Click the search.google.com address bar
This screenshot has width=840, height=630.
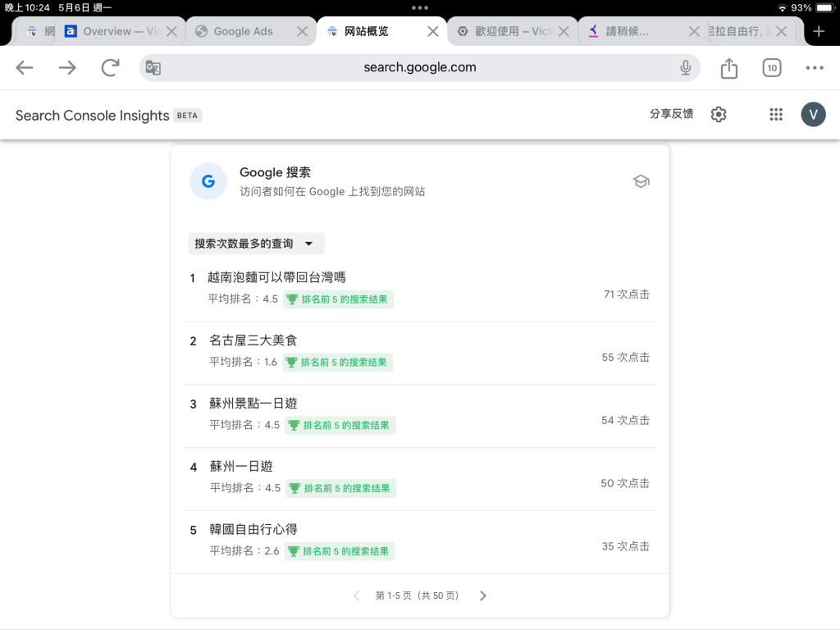click(420, 68)
